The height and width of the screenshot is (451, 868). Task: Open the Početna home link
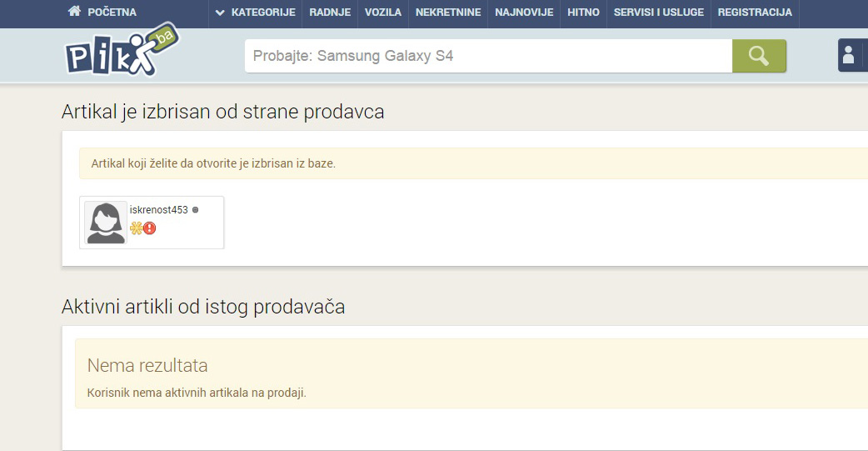tap(112, 13)
